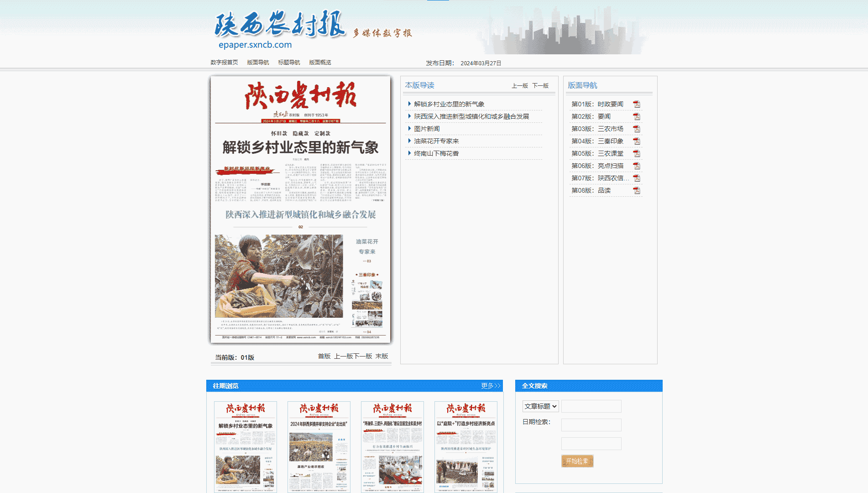Viewport: 868px width, 493px height.
Task: Open past issue thumbnail 解锁乡村业态里的新气象
Action: click(246, 447)
